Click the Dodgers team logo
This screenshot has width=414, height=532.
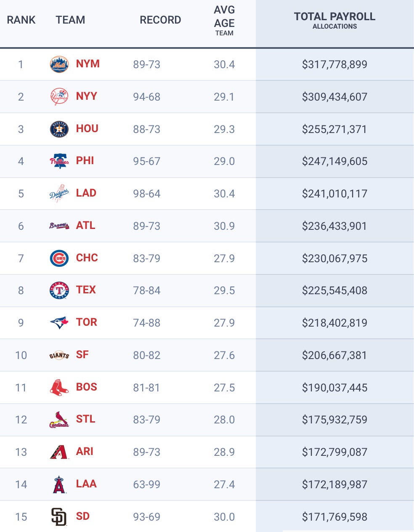pyautogui.click(x=59, y=194)
